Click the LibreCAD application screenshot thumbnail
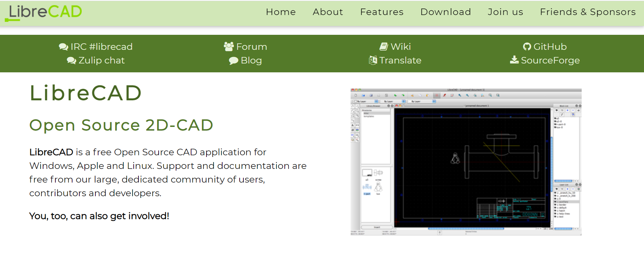The width and height of the screenshot is (644, 260). [x=466, y=162]
